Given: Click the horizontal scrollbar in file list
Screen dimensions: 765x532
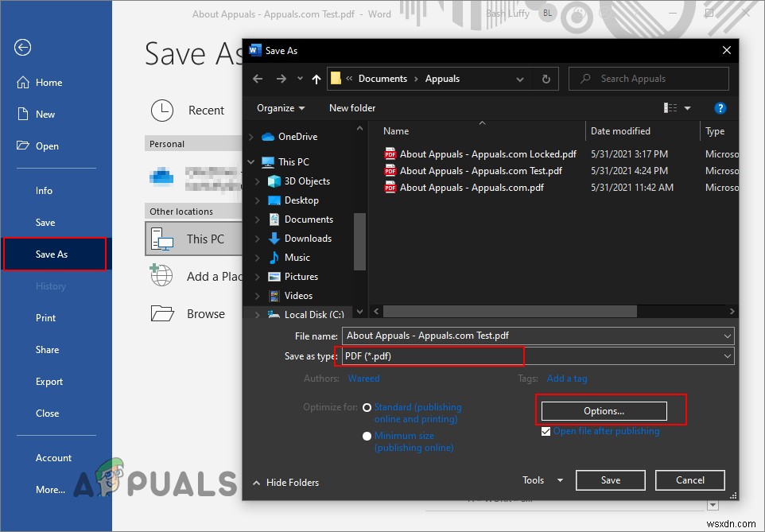Looking at the screenshot, I should tap(510, 311).
